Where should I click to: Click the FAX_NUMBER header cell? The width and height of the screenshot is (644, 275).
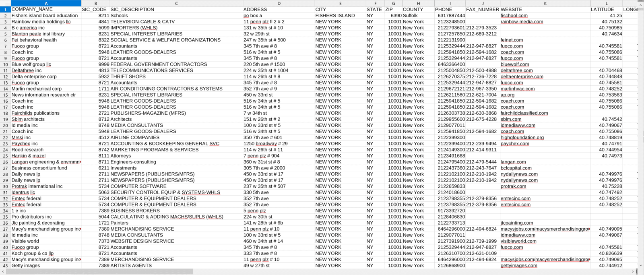click(483, 9)
